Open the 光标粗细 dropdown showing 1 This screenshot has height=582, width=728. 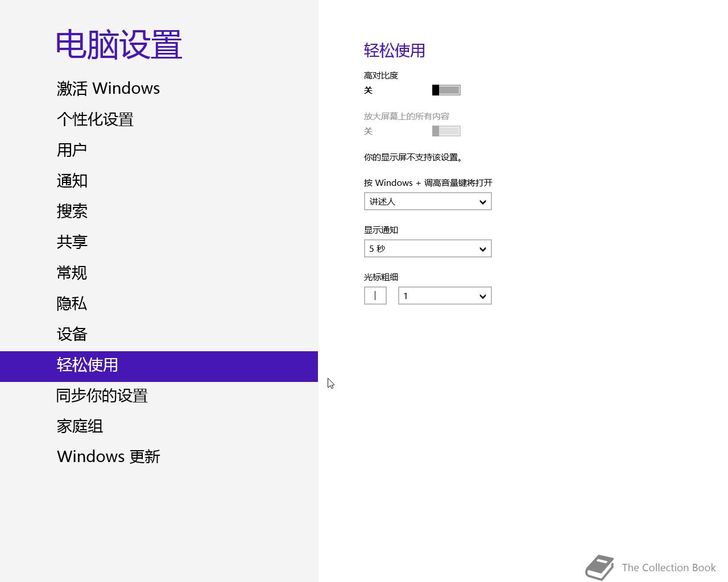[x=445, y=296]
